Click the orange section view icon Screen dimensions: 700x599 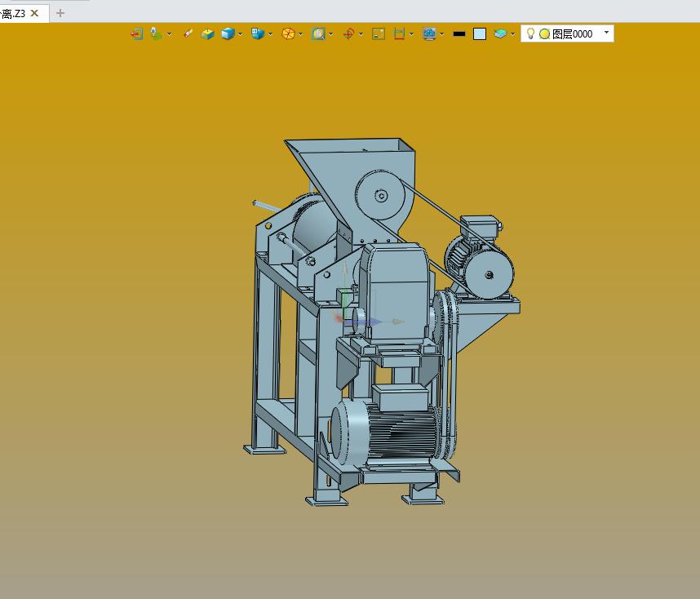pyautogui.click(x=288, y=34)
